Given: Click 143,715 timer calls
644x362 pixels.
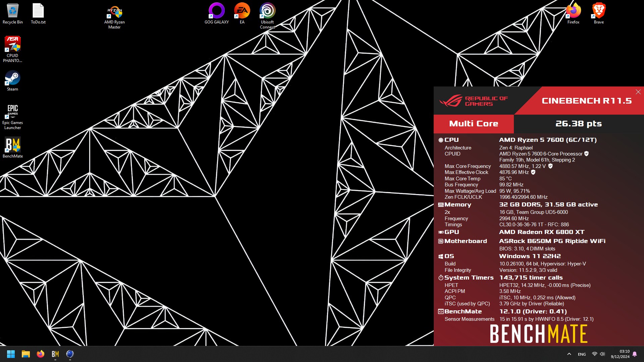Looking at the screenshot, I should point(531,278).
